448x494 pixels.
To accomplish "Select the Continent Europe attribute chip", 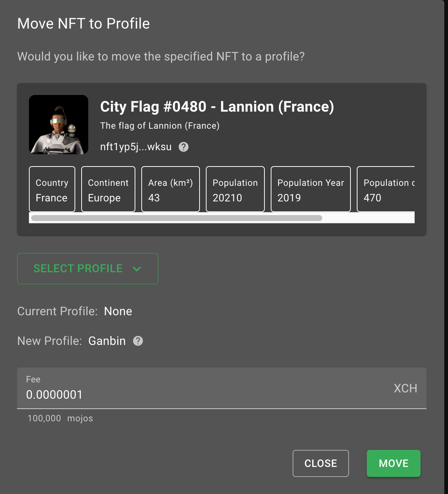I will tap(108, 189).
